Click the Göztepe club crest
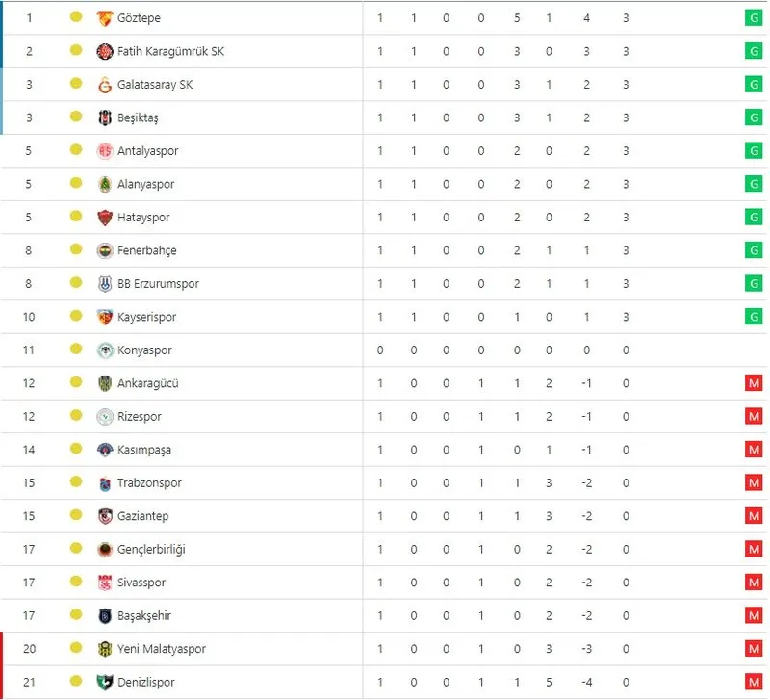 coord(106,17)
